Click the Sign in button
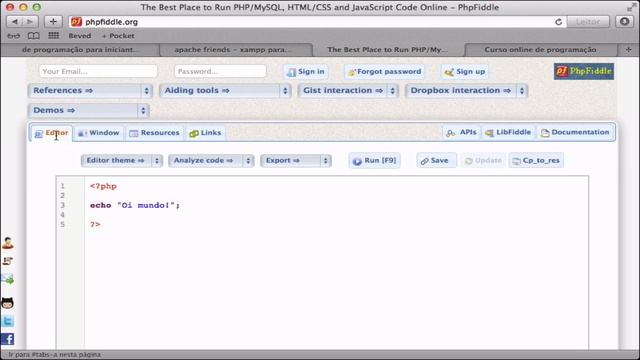640x360 pixels. [306, 72]
